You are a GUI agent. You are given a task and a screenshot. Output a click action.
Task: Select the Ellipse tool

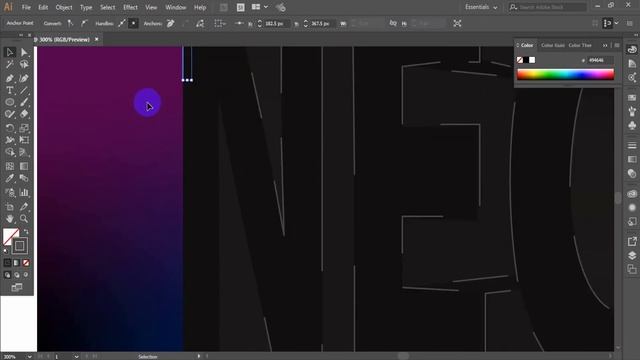[x=10, y=102]
